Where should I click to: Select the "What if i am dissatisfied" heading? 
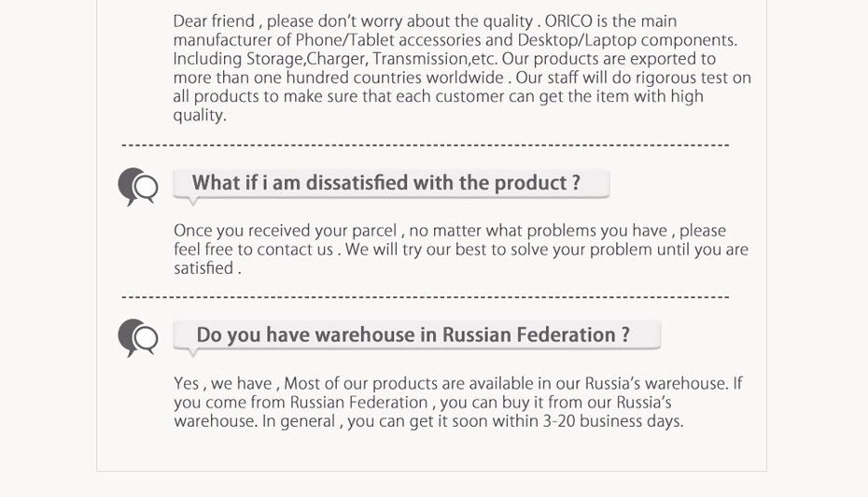(385, 183)
